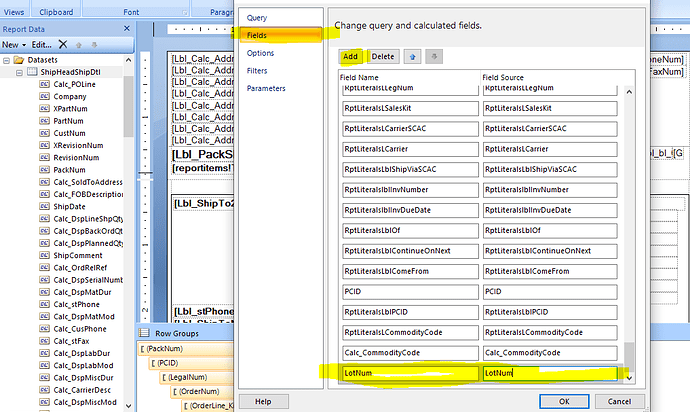Select the Calc_stFax field icon

(44, 341)
